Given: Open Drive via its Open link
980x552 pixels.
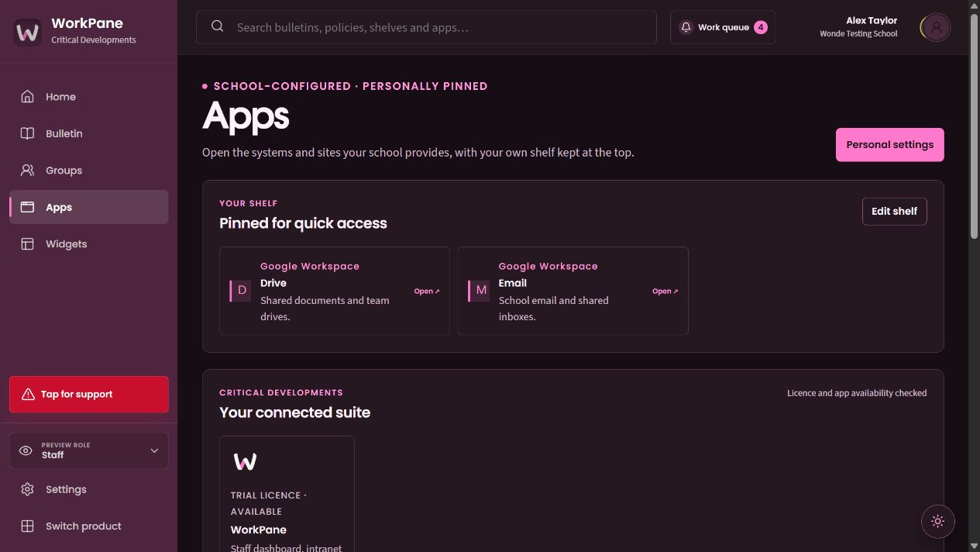Looking at the screenshot, I should coord(427,292).
